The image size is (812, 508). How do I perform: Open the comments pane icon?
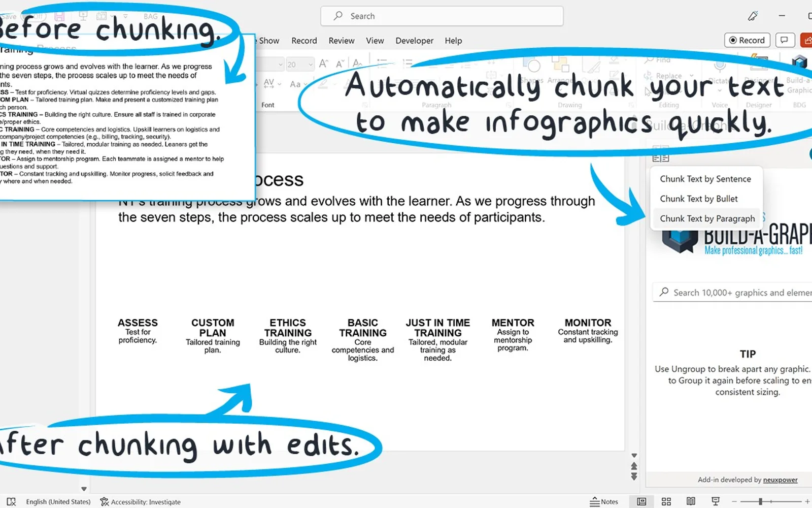[x=785, y=40]
